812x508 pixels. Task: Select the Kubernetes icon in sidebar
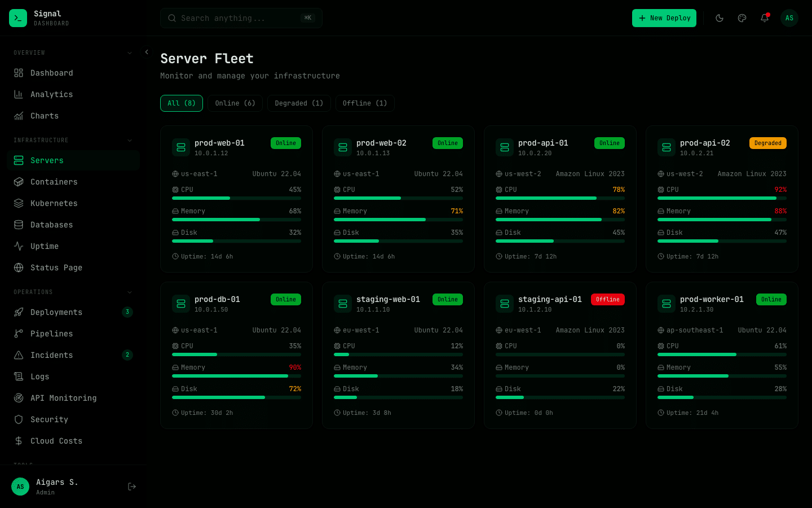click(17, 203)
